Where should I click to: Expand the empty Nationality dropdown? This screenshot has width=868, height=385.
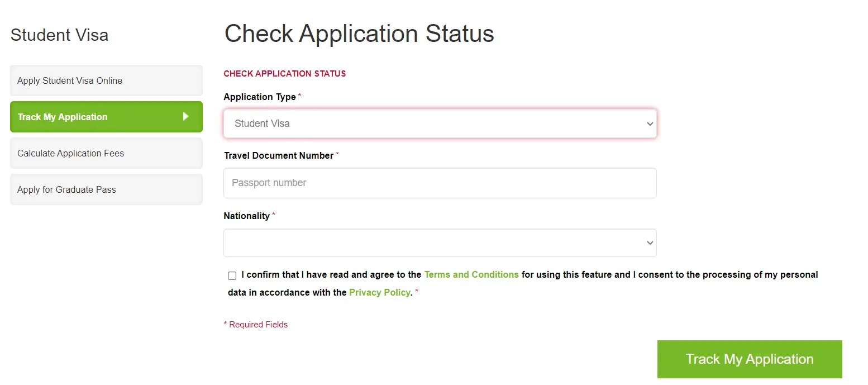pyautogui.click(x=440, y=243)
